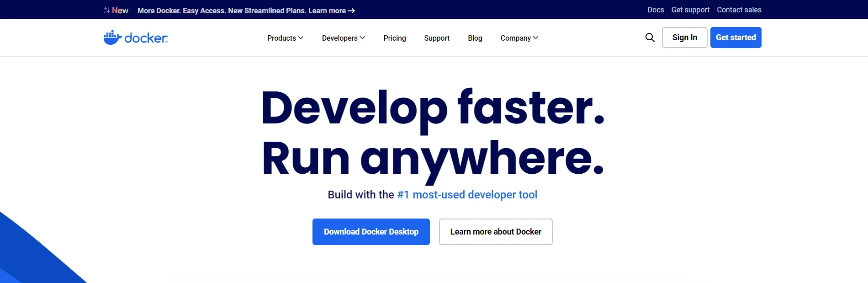Image resolution: width=868 pixels, height=283 pixels.
Task: Select the Contact sales link
Action: coord(739,10)
